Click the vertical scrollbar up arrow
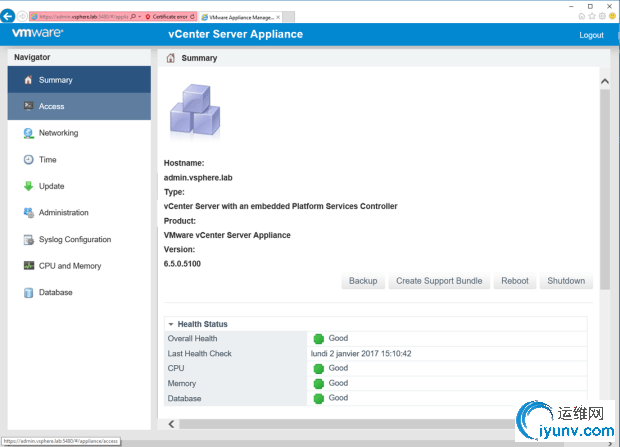The image size is (620, 447). pos(605,81)
